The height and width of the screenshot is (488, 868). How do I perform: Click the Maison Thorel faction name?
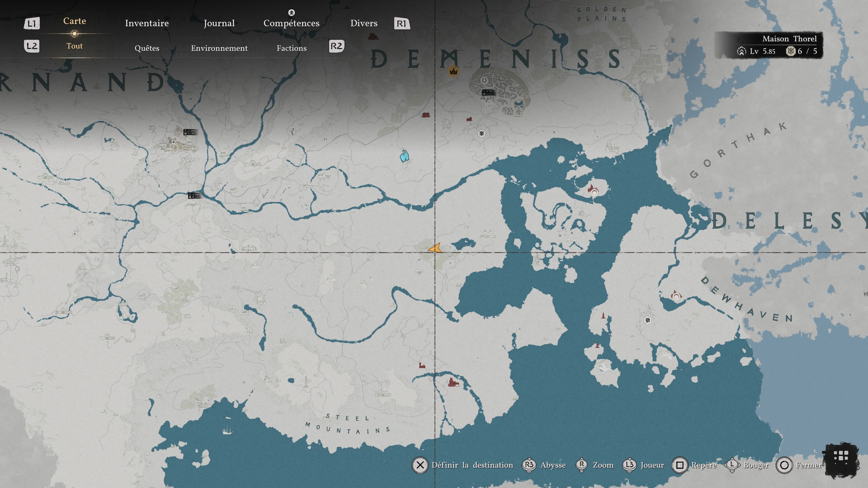tap(790, 39)
